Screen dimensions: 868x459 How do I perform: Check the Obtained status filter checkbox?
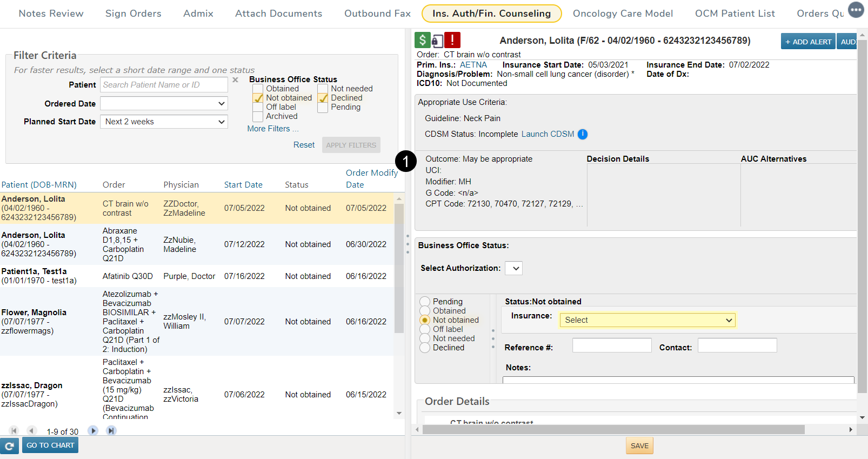click(258, 89)
